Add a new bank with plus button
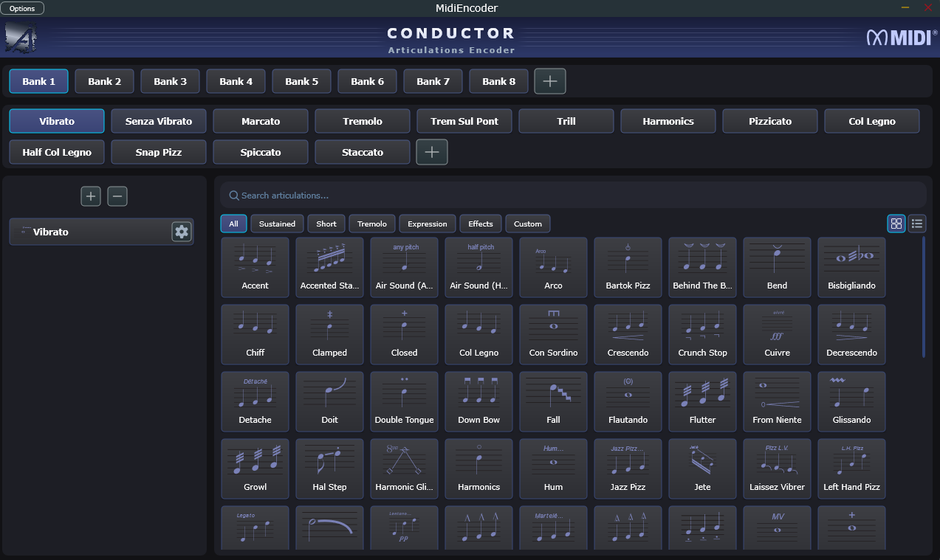The width and height of the screenshot is (940, 560). [550, 81]
